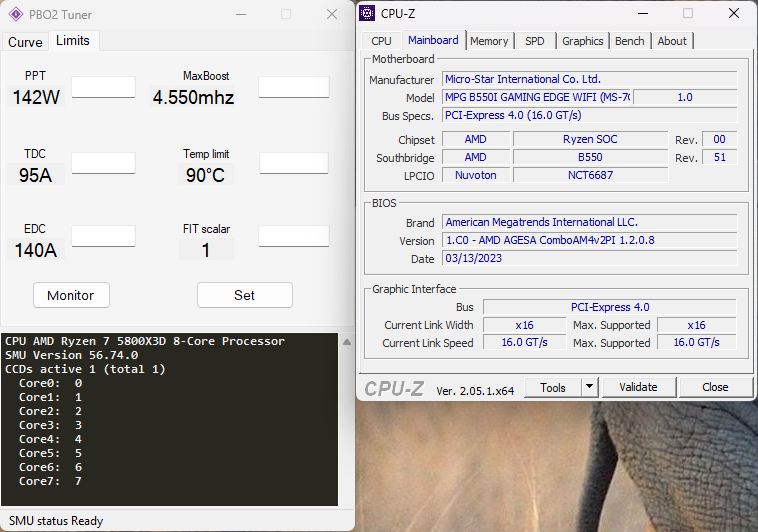Click the 'Core7: 7' log line

[50, 481]
